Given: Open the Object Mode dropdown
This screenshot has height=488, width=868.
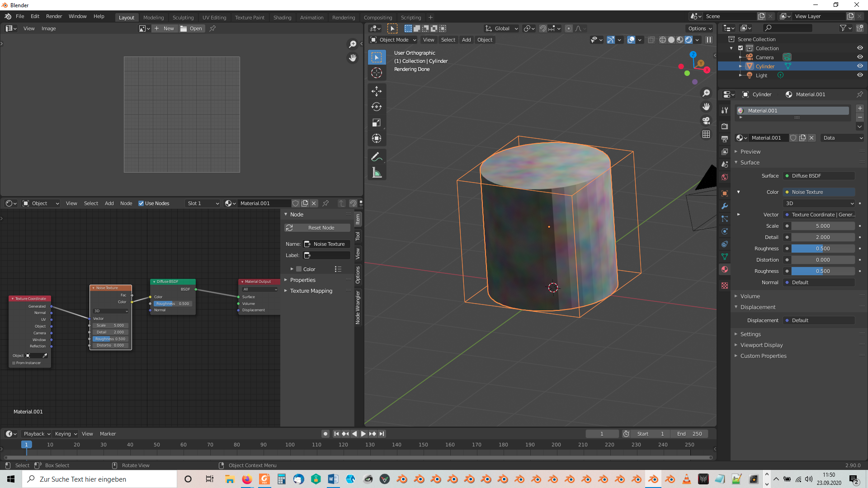Looking at the screenshot, I should 393,40.
